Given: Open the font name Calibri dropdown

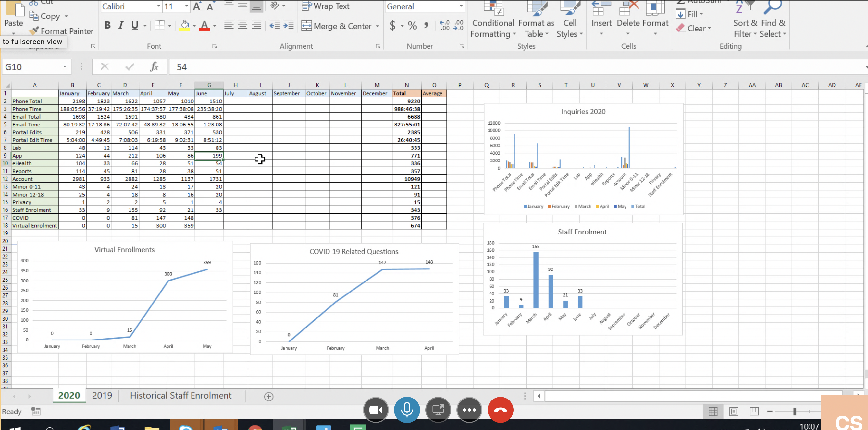Looking at the screenshot, I should tap(158, 6).
